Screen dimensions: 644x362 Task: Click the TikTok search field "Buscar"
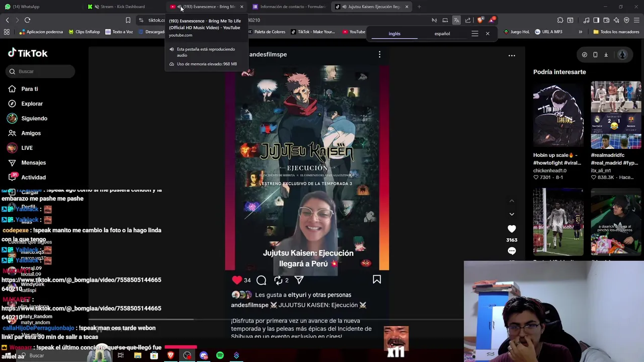(41, 71)
